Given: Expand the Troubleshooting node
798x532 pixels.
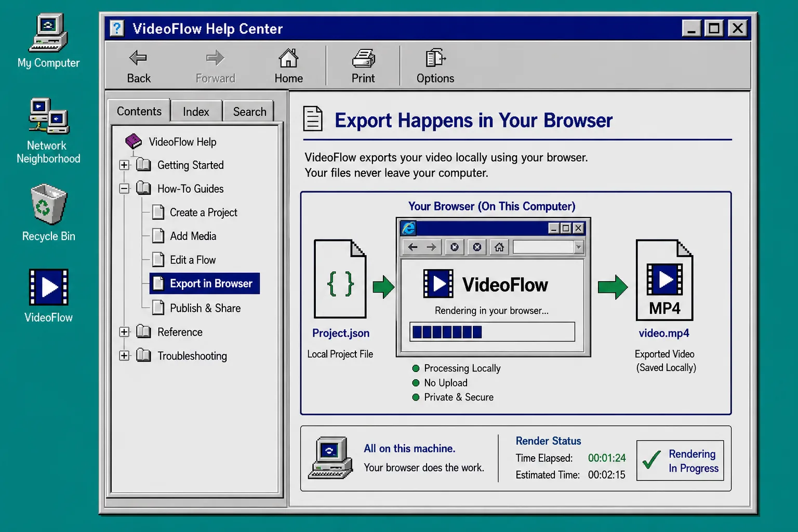Looking at the screenshot, I should (x=124, y=356).
